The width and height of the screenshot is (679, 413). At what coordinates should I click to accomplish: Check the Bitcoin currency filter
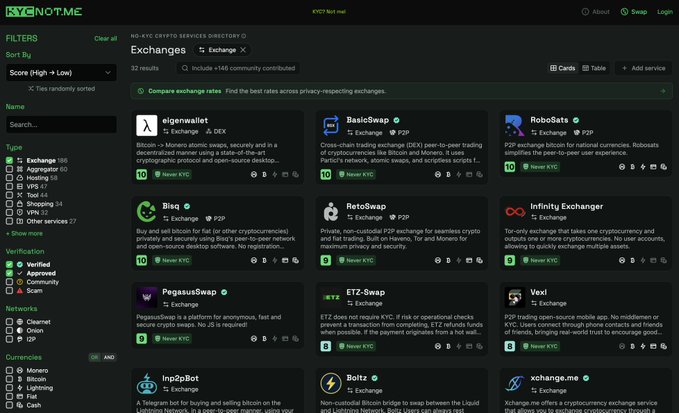click(9, 379)
